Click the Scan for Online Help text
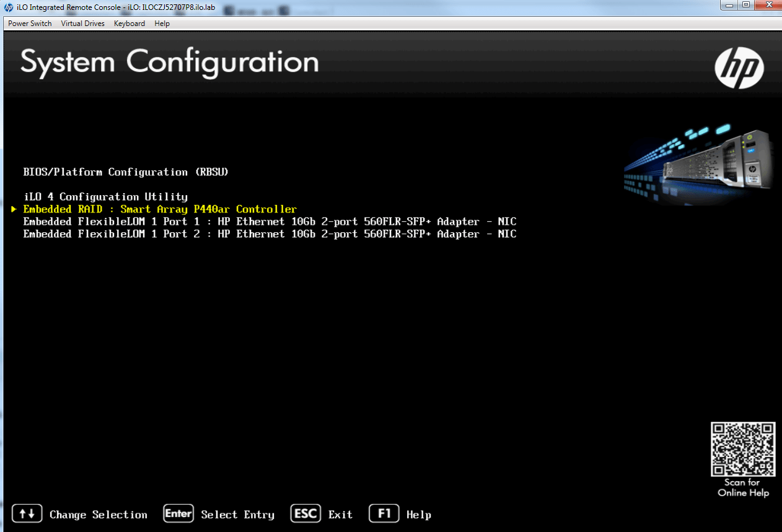 tap(743, 488)
